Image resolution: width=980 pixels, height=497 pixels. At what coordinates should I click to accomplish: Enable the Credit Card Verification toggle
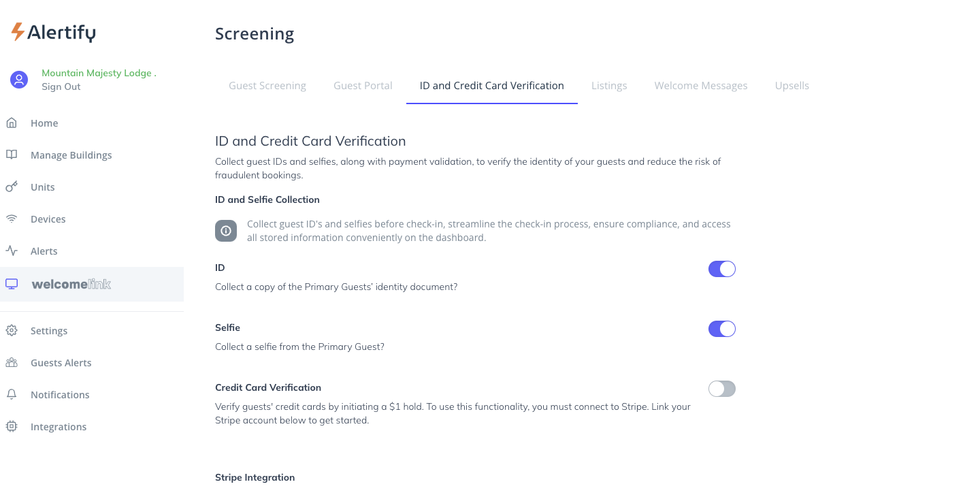pos(722,389)
